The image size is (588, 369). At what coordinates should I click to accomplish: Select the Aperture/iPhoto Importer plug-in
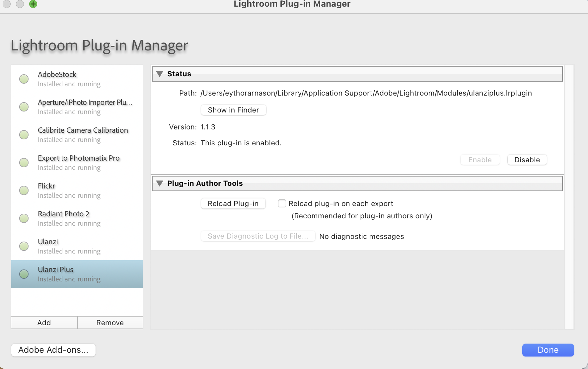tap(77, 107)
